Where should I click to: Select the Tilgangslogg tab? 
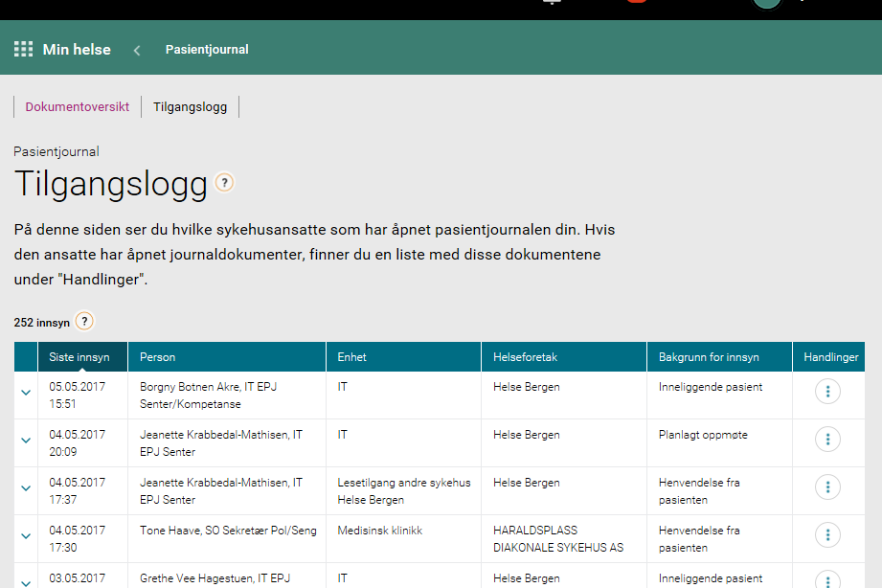pyautogui.click(x=190, y=106)
